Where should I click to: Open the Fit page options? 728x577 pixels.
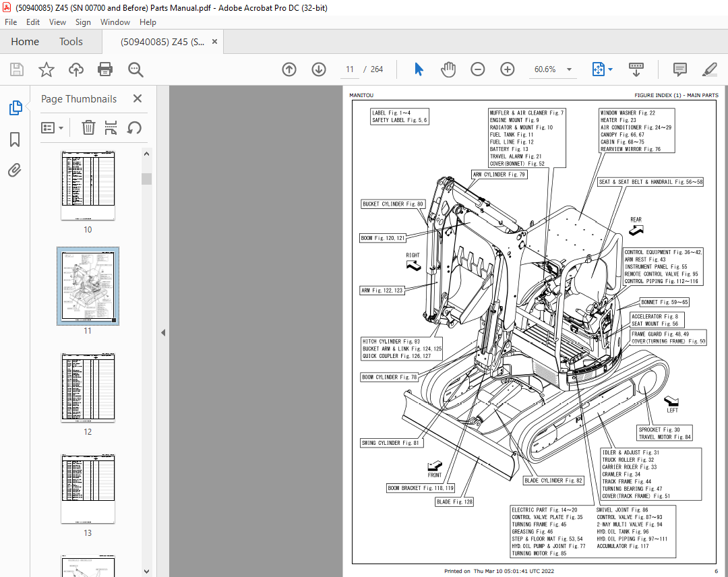[x=602, y=69]
